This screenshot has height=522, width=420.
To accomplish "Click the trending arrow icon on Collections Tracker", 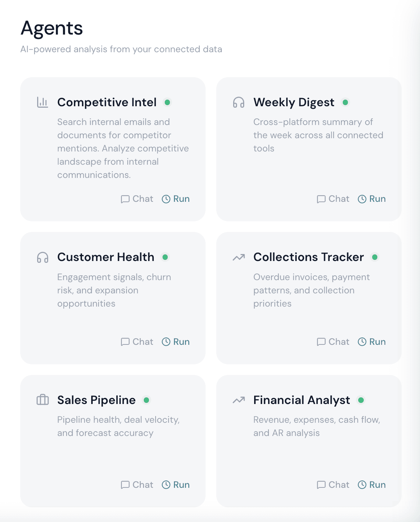I will [x=238, y=257].
